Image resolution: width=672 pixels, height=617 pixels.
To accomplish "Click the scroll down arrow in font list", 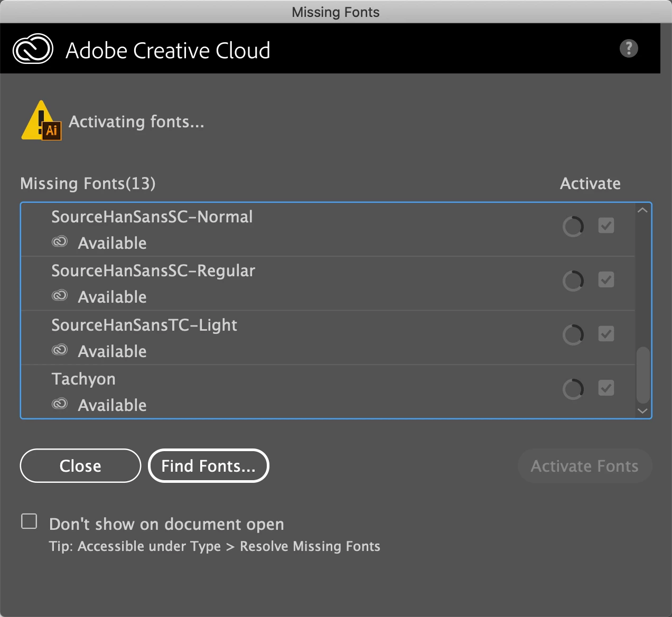I will [x=642, y=410].
